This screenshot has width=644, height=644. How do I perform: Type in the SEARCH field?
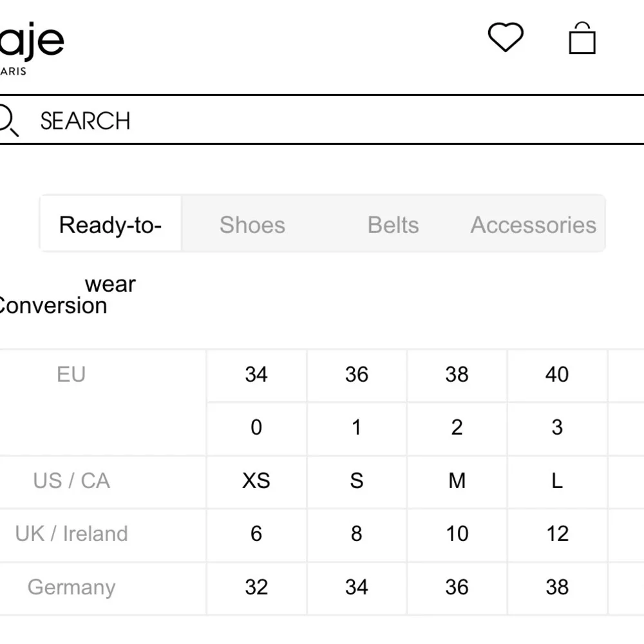322,120
